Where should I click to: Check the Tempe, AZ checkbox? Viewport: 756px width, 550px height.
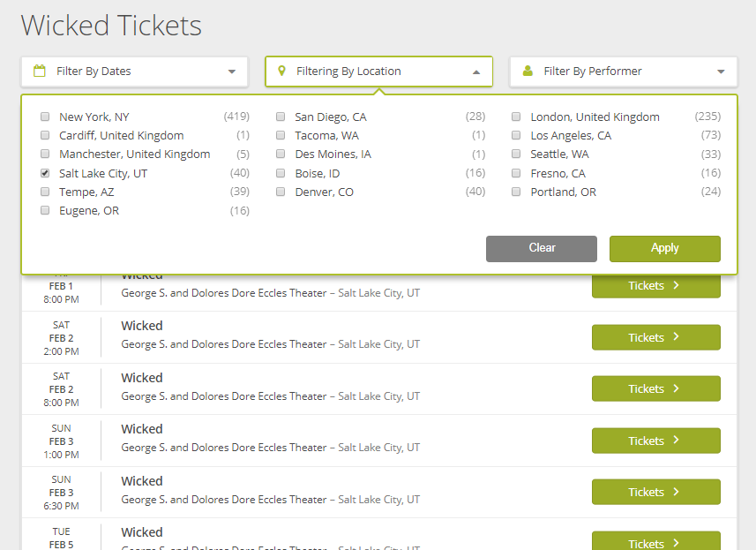coord(45,192)
